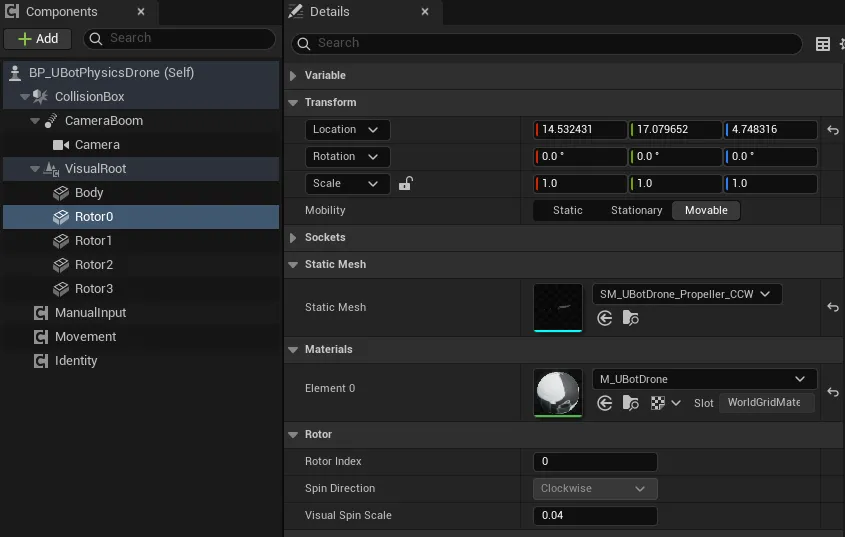845x537 pixels.
Task: Select the CollisionBox component icon
Action: 40,97
